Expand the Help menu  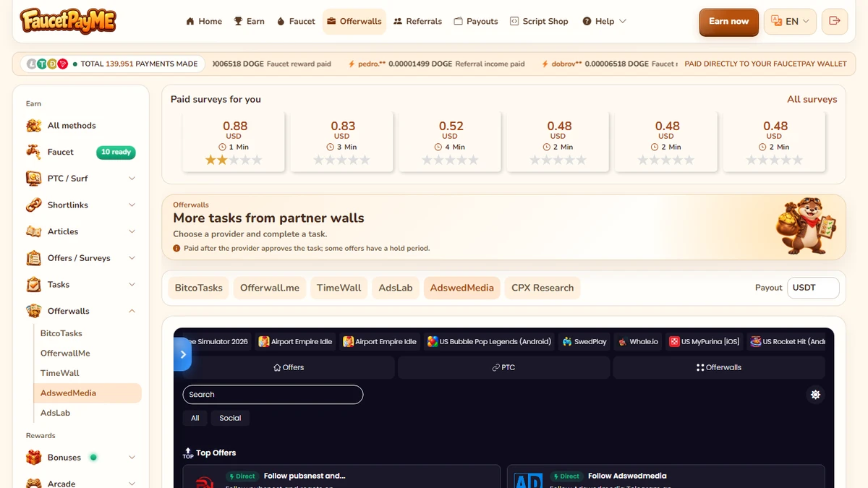[604, 22]
